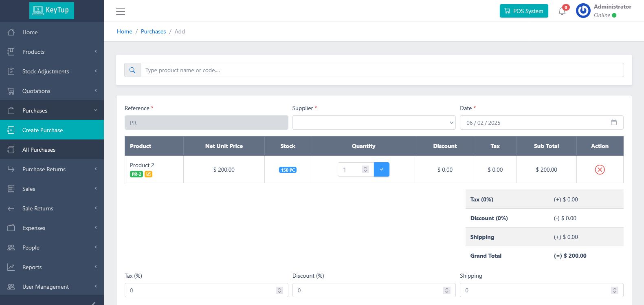Screen dimensions: 644x305
Task: Click the blue quantity confirm checkmark button
Action: tap(382, 170)
